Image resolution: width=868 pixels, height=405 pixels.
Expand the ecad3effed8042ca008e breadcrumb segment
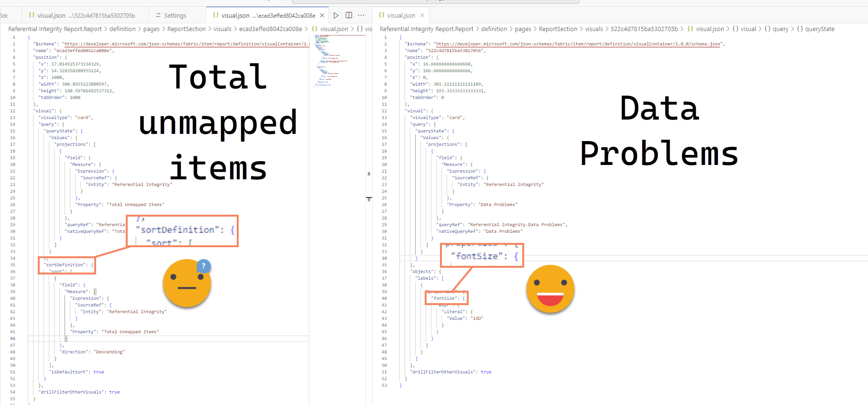(270, 29)
